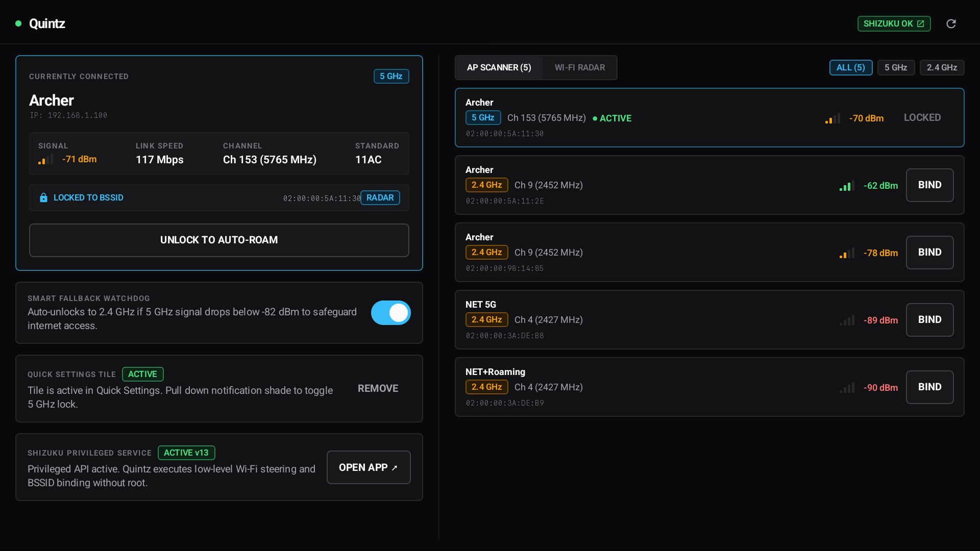The image size is (980, 551).
Task: Click signal bars icon beside -90 dBm
Action: click(x=847, y=388)
